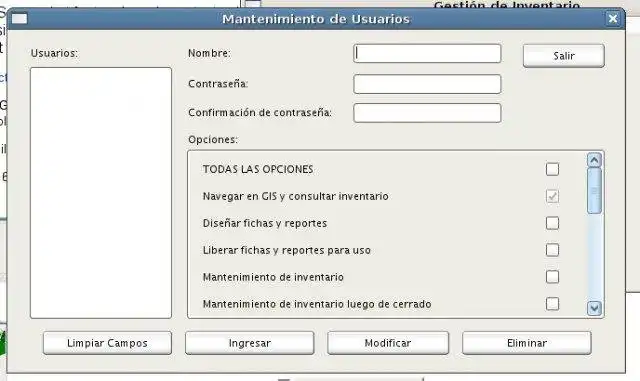Screen dimensions: 640x381
Task: Click the Diseñar fichas y reportes label
Action: tap(265, 223)
